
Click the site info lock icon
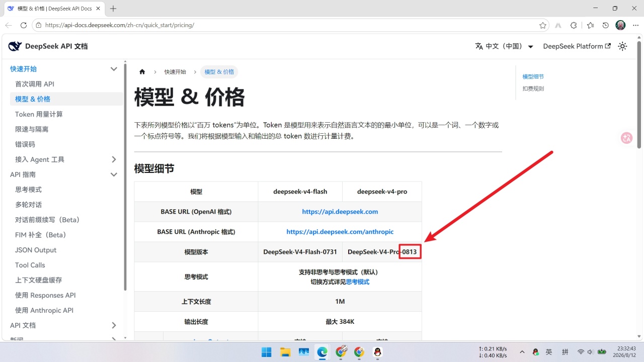(x=39, y=25)
